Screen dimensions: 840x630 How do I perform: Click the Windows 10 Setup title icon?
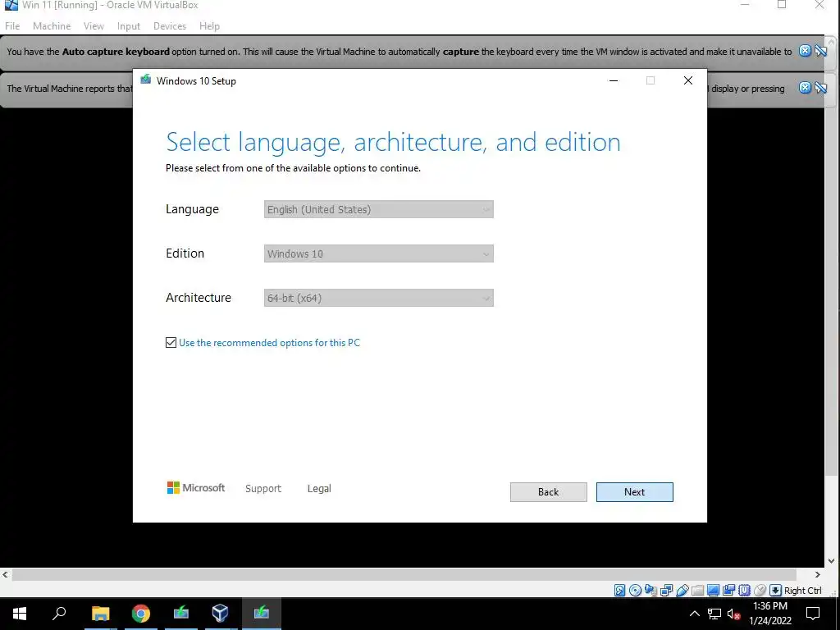145,80
